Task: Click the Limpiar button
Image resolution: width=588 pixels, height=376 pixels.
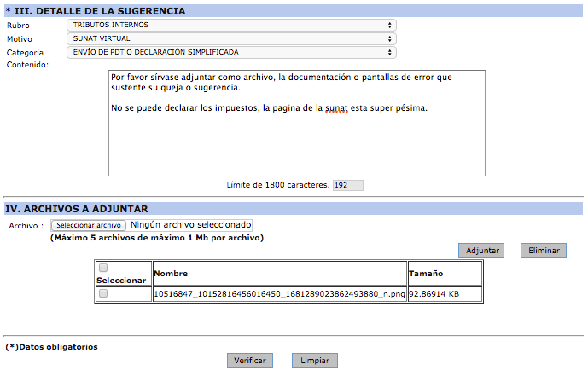Action: [315, 361]
